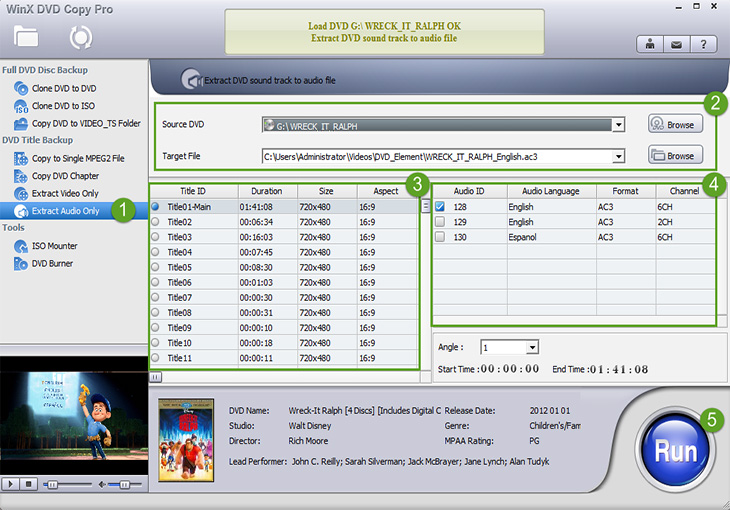Select the Title08 radio button
Screen dimensions: 730x510
(x=155, y=312)
